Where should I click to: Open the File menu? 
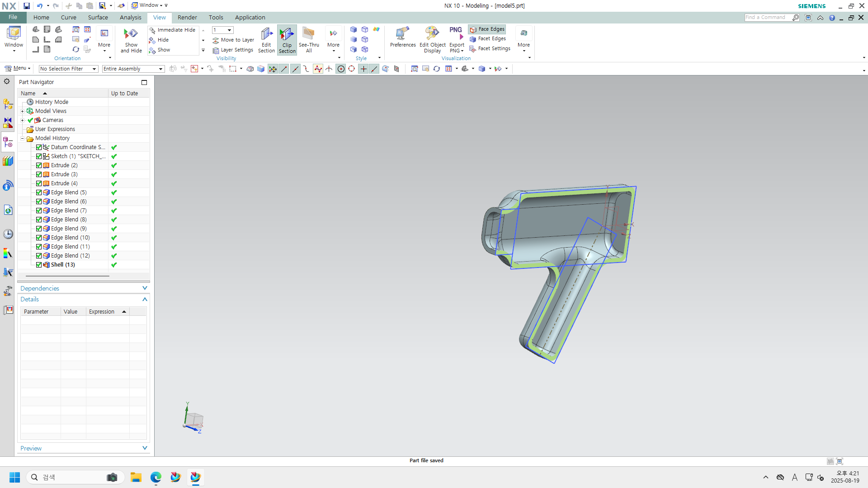coord(13,17)
